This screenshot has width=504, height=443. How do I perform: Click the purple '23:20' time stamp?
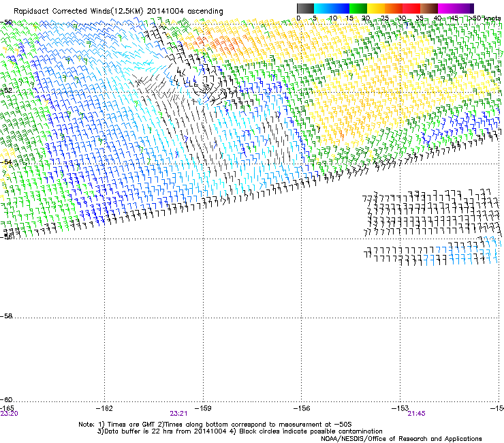[10, 414]
